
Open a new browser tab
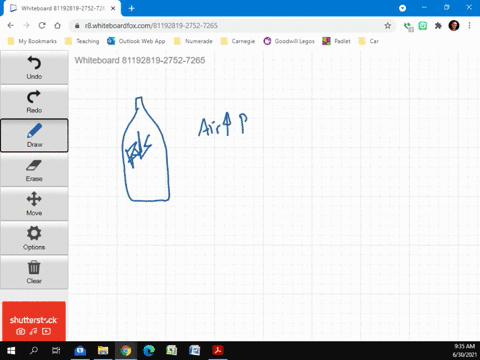[x=131, y=8]
